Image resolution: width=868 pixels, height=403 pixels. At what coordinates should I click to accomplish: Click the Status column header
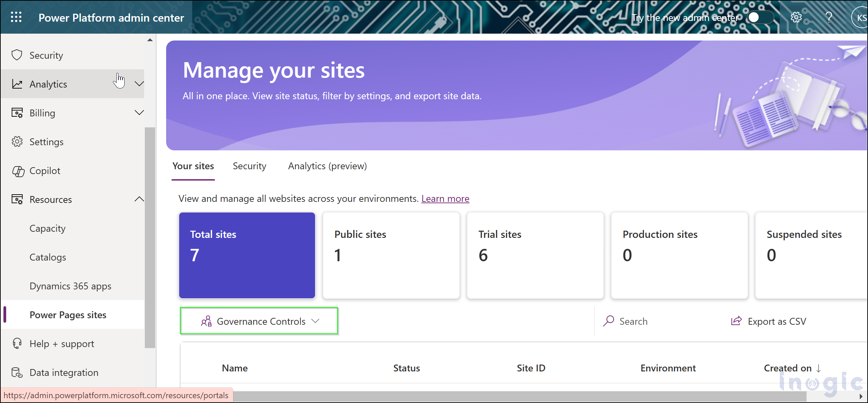[x=406, y=368]
